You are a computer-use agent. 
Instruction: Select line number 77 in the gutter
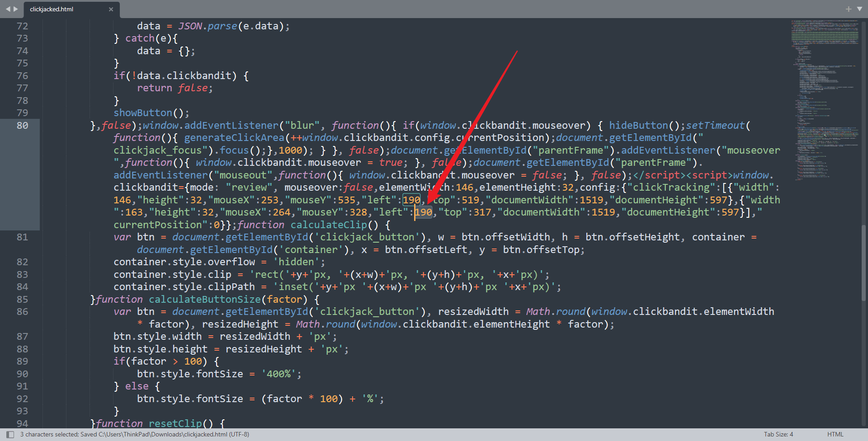22,88
